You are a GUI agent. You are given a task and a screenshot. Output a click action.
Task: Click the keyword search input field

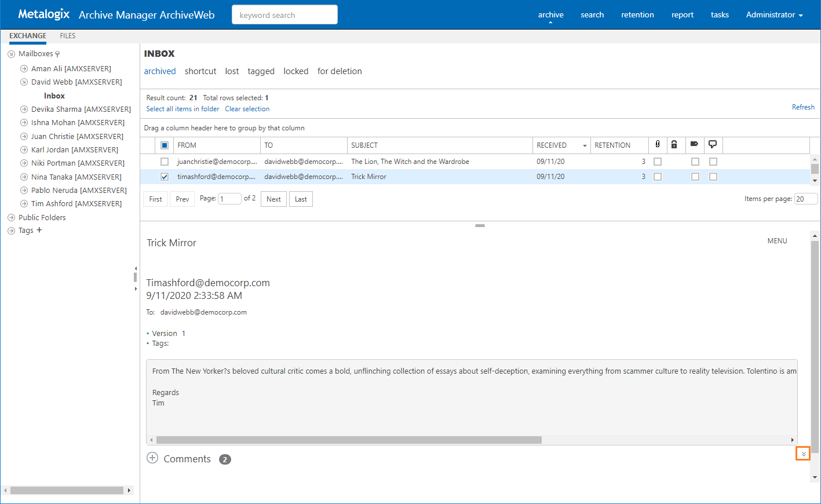pos(284,15)
